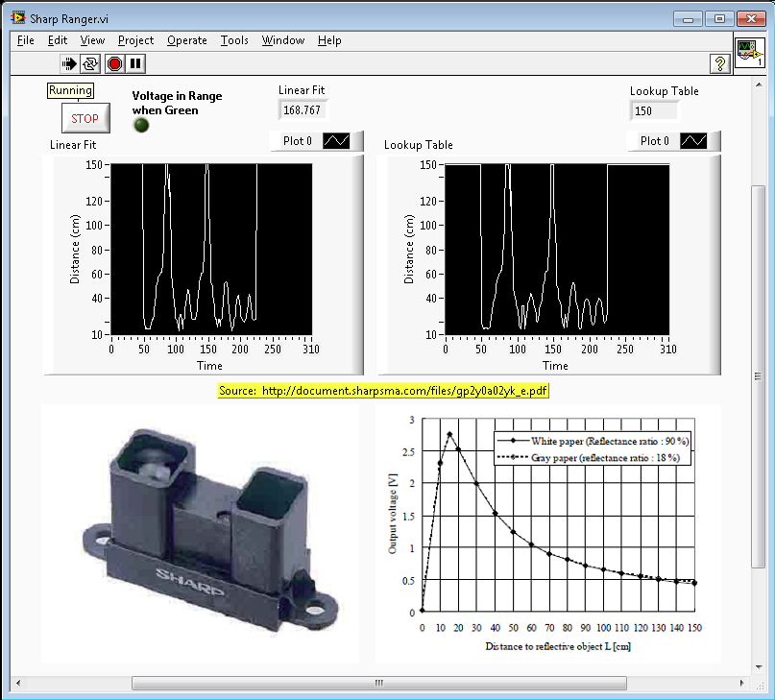Click the LabVIEW icon in the title bar

click(18, 17)
